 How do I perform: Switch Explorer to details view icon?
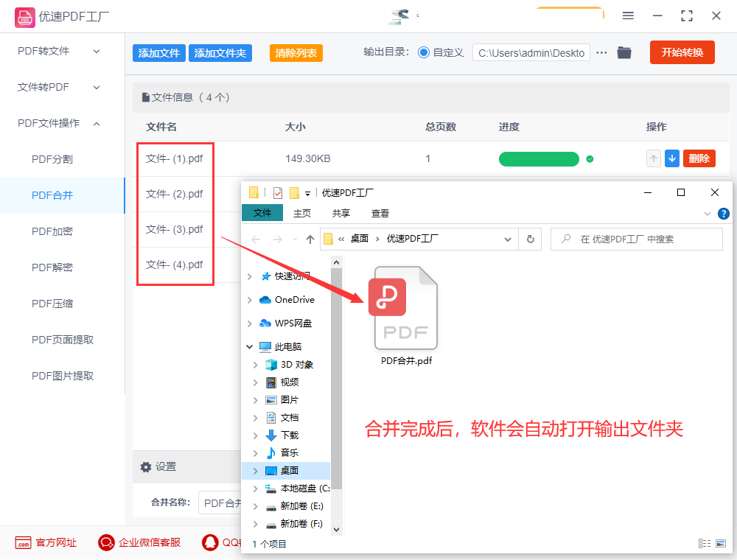coord(705,544)
